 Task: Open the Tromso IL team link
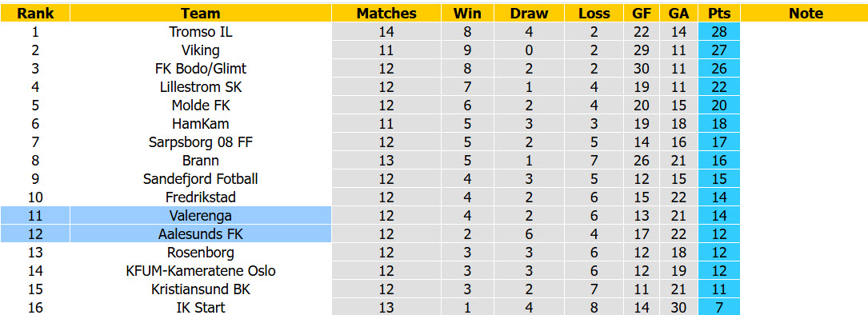point(201,32)
